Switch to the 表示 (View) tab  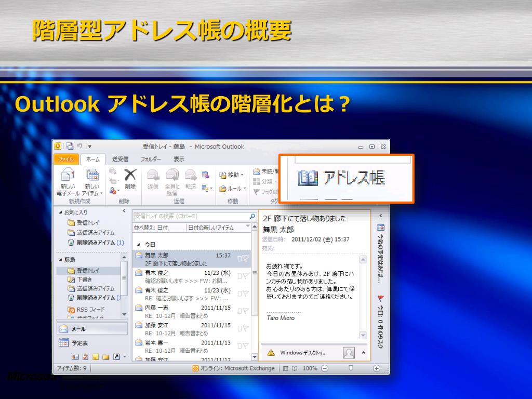179,159
